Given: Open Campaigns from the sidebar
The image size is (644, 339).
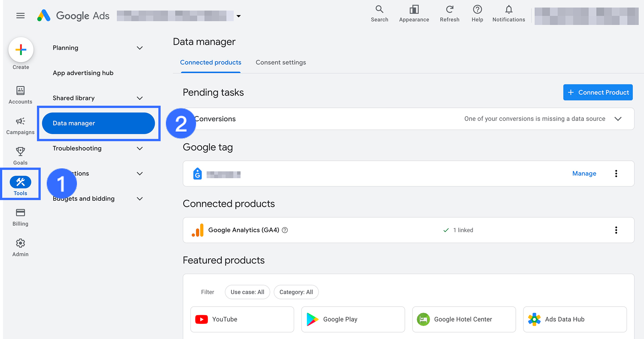Looking at the screenshot, I should [20, 125].
